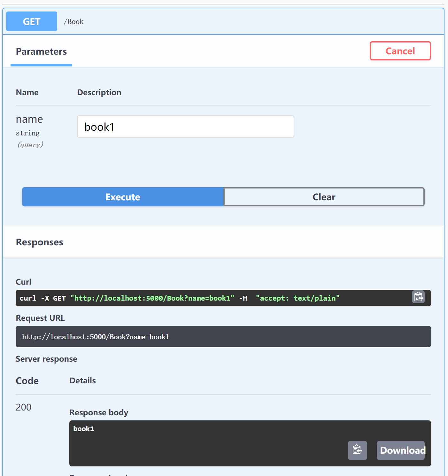Collapse the operation via GET badge
This screenshot has height=476, width=448.
32,21
